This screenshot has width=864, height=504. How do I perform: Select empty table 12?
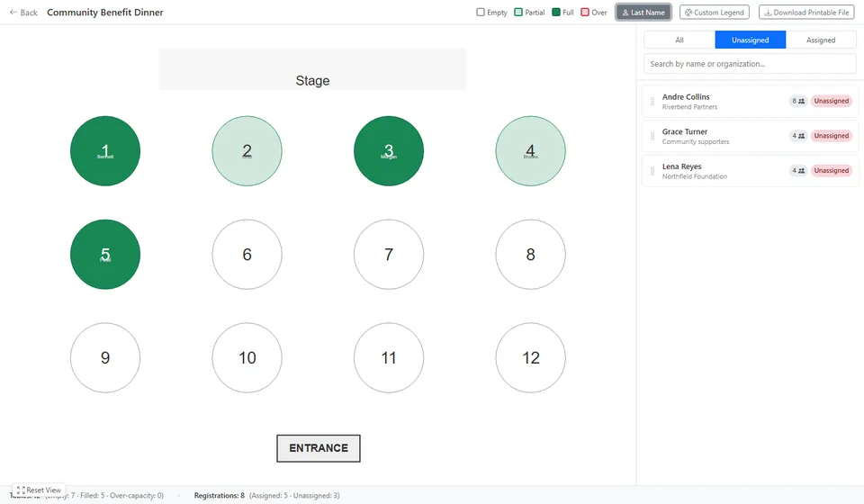531,358
